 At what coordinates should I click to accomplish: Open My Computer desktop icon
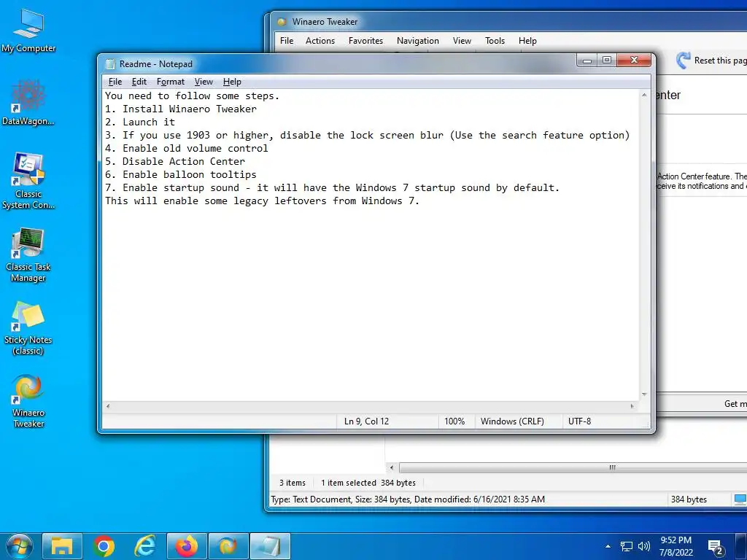tap(28, 31)
